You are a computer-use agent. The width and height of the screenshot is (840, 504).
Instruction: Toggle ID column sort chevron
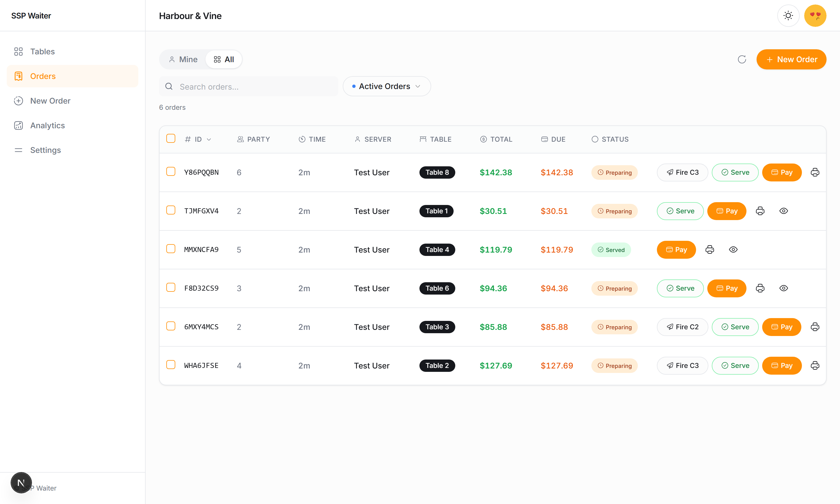pyautogui.click(x=209, y=139)
